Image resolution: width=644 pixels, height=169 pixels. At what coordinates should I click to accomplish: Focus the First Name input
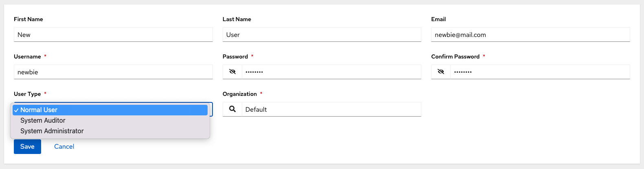113,35
